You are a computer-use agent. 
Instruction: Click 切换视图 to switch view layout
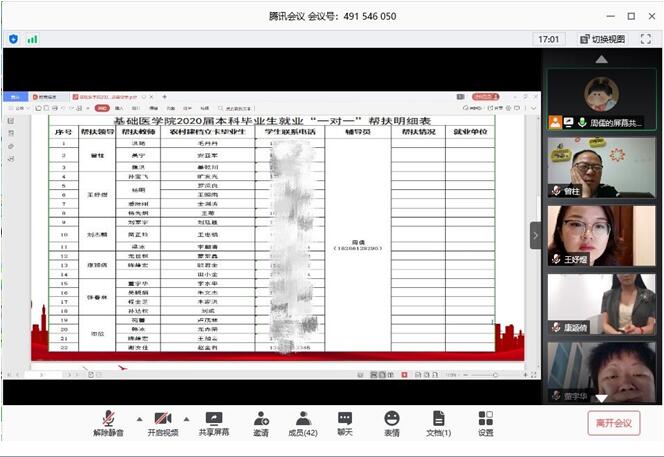pos(601,39)
